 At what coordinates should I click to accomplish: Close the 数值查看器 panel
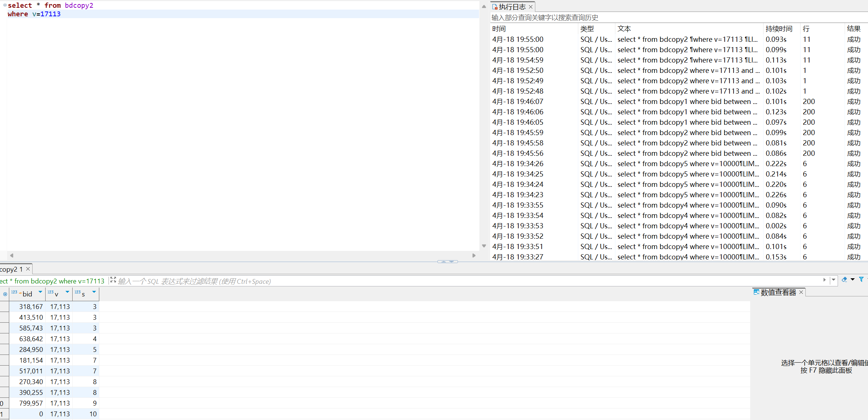pos(801,292)
